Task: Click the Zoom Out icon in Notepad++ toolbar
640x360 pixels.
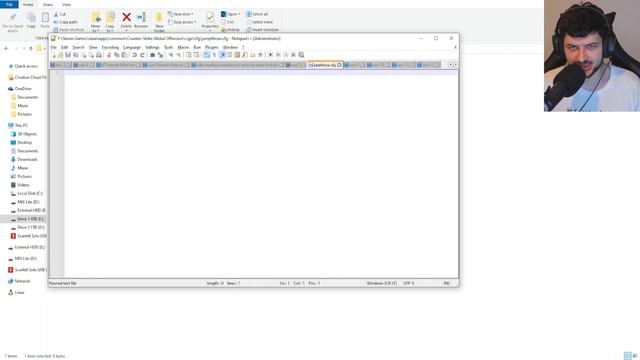Action: pyautogui.click(x=180, y=55)
